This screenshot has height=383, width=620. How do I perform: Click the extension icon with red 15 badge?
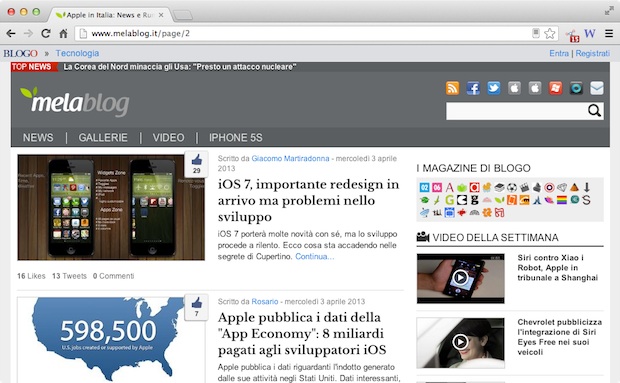coord(572,35)
